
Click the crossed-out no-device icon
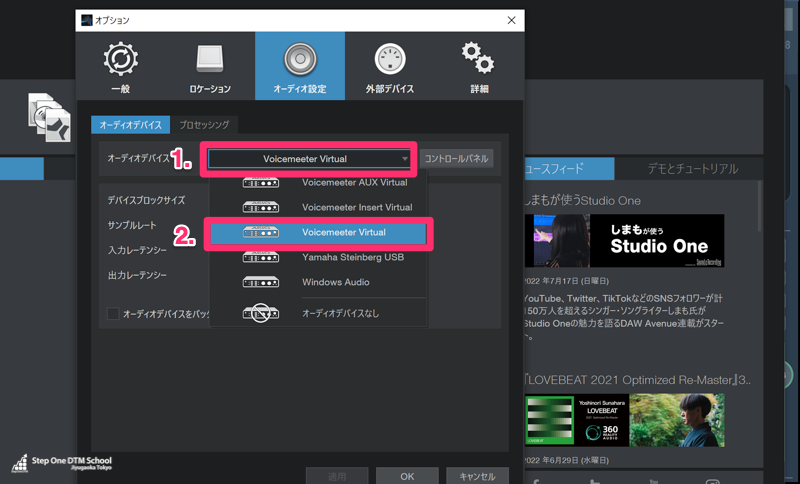[261, 313]
